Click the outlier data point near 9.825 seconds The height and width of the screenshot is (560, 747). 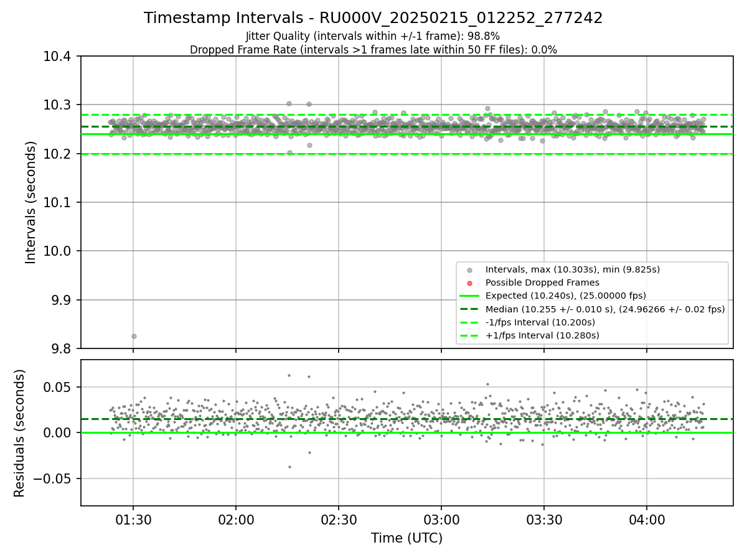pyautogui.click(x=134, y=336)
